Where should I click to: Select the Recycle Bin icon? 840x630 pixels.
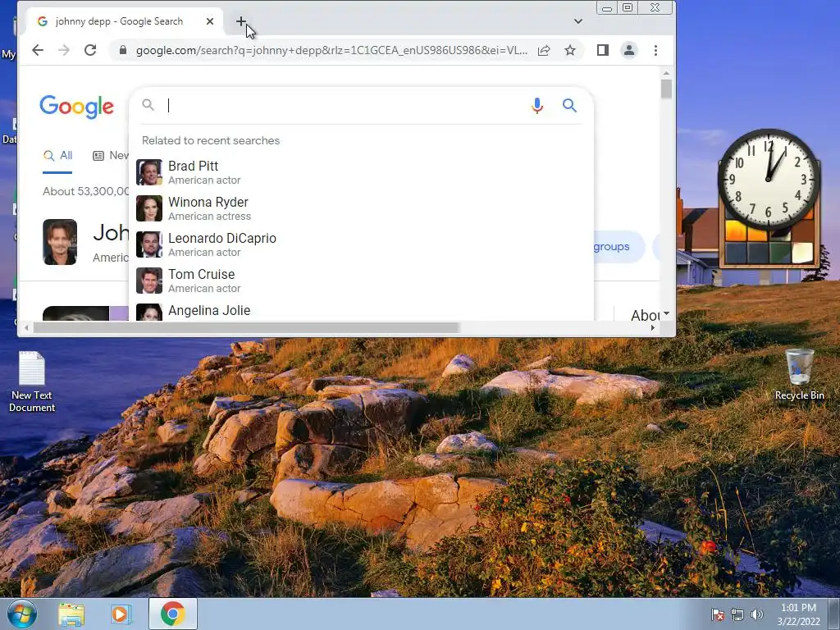click(x=799, y=374)
